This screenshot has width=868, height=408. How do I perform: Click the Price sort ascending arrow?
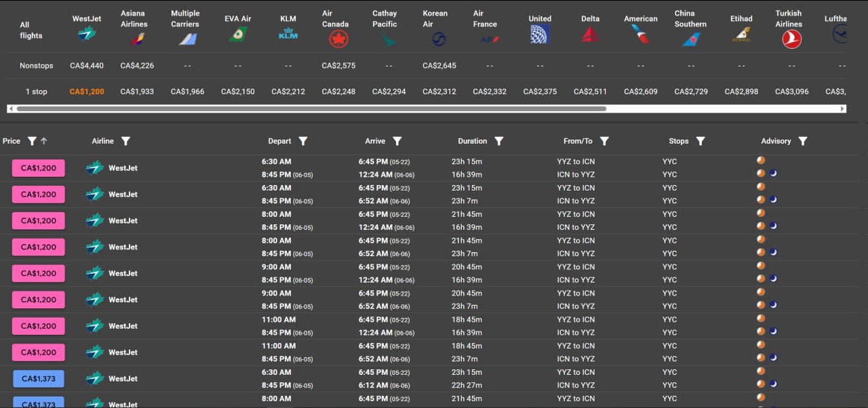click(x=44, y=141)
